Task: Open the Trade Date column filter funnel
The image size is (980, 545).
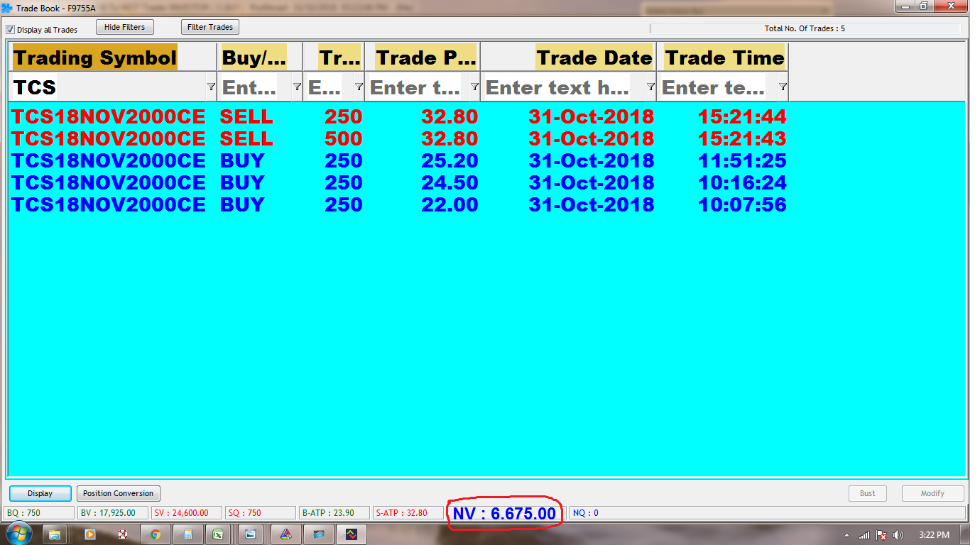Action: 650,87
